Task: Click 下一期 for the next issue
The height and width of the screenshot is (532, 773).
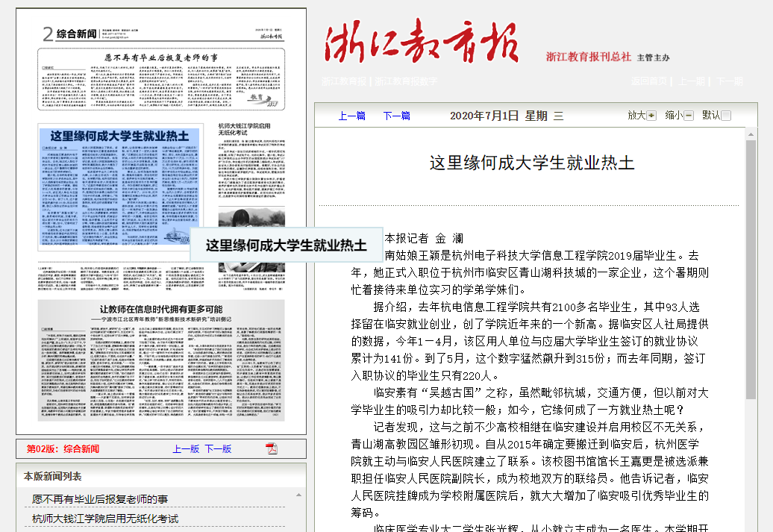Action: click(730, 81)
